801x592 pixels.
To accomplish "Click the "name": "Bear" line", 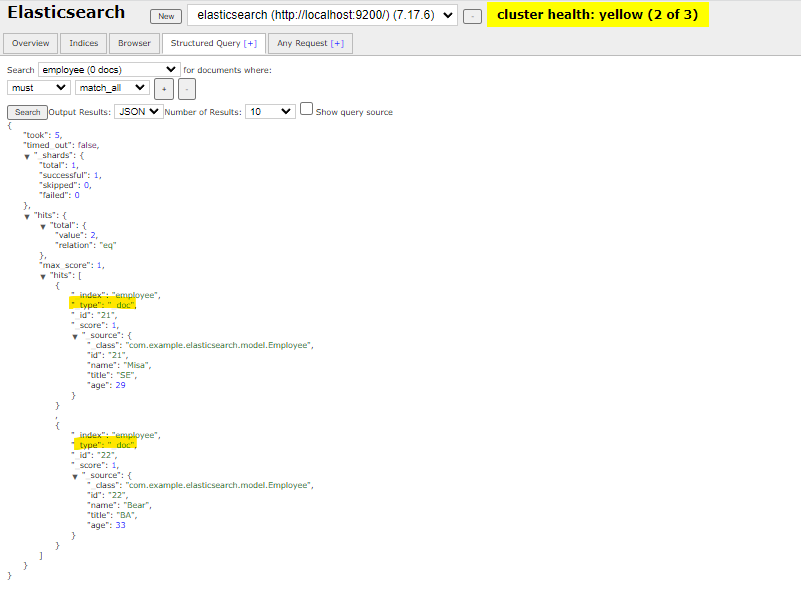I will coord(119,505).
